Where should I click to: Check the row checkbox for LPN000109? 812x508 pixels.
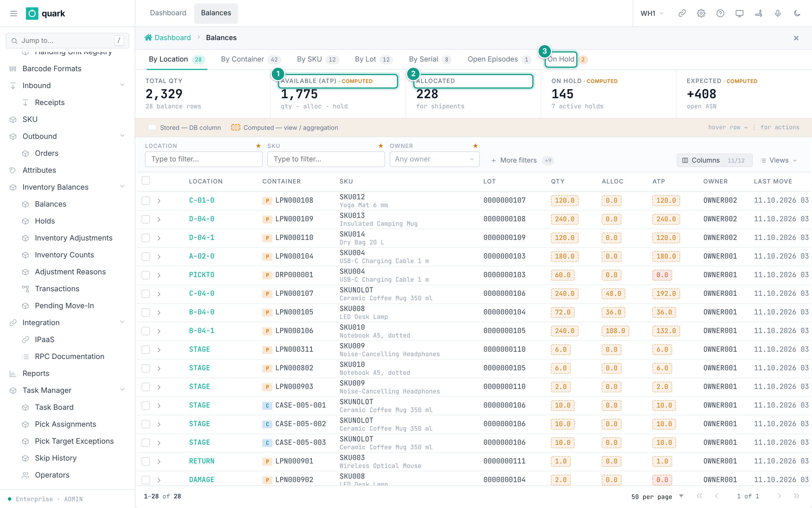pyautogui.click(x=145, y=219)
